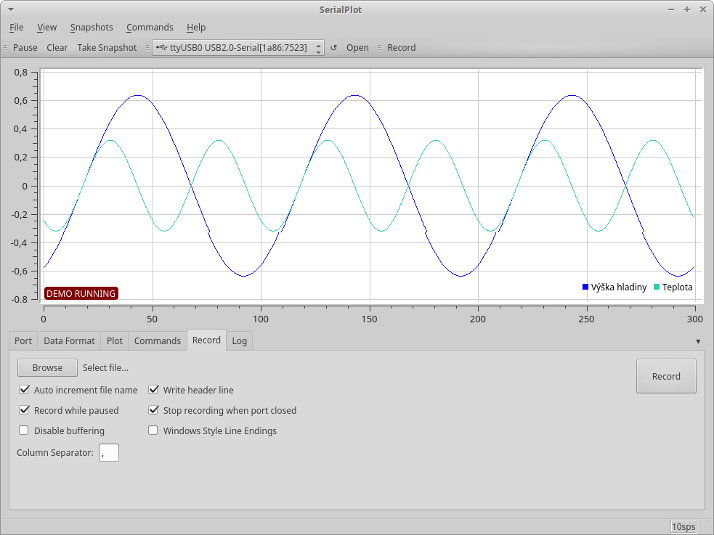Image resolution: width=714 pixels, height=535 pixels.
Task: Click the blue Výška hladiny legend swatch
Action: (x=585, y=287)
